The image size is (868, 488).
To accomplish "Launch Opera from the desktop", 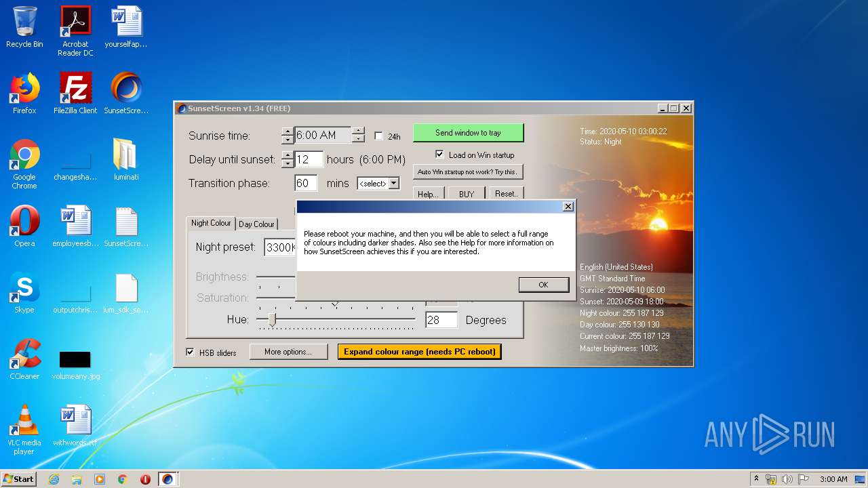I will coord(24,226).
